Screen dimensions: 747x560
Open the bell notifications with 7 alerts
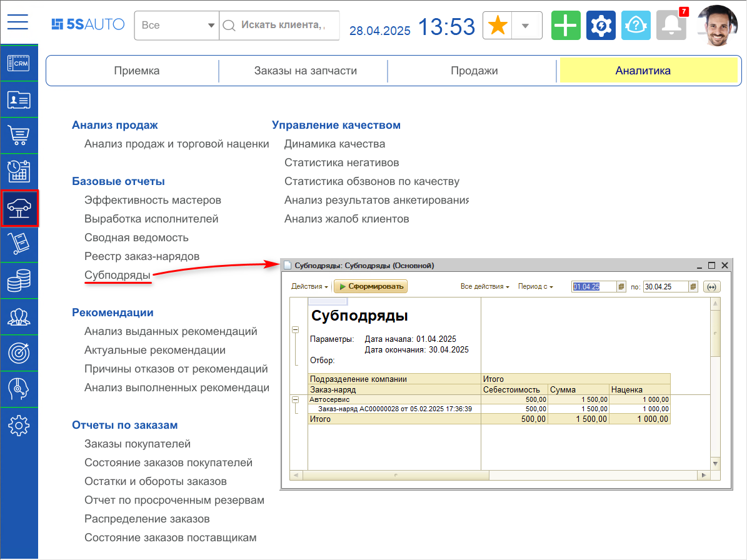(671, 26)
